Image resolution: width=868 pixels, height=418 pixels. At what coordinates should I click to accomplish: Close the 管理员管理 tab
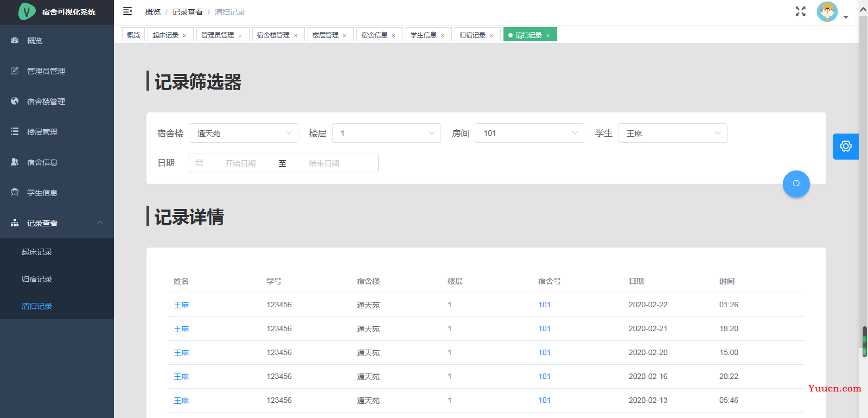click(x=240, y=35)
